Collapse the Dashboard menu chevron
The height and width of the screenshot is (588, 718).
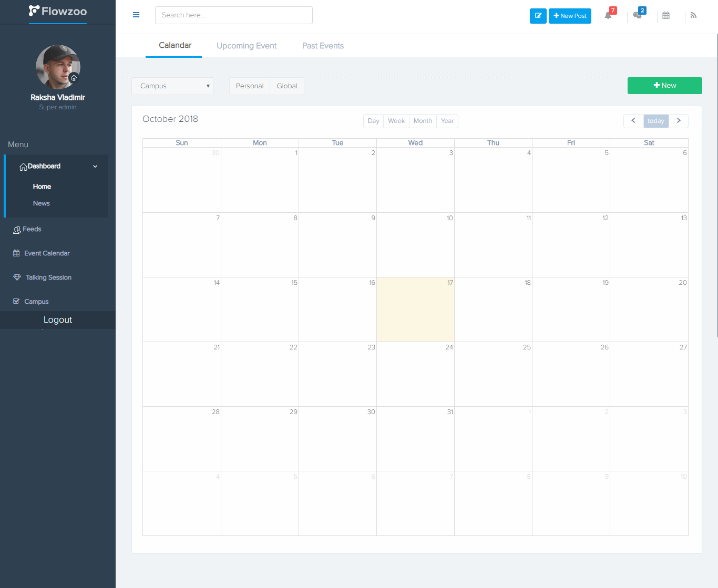[x=95, y=167]
